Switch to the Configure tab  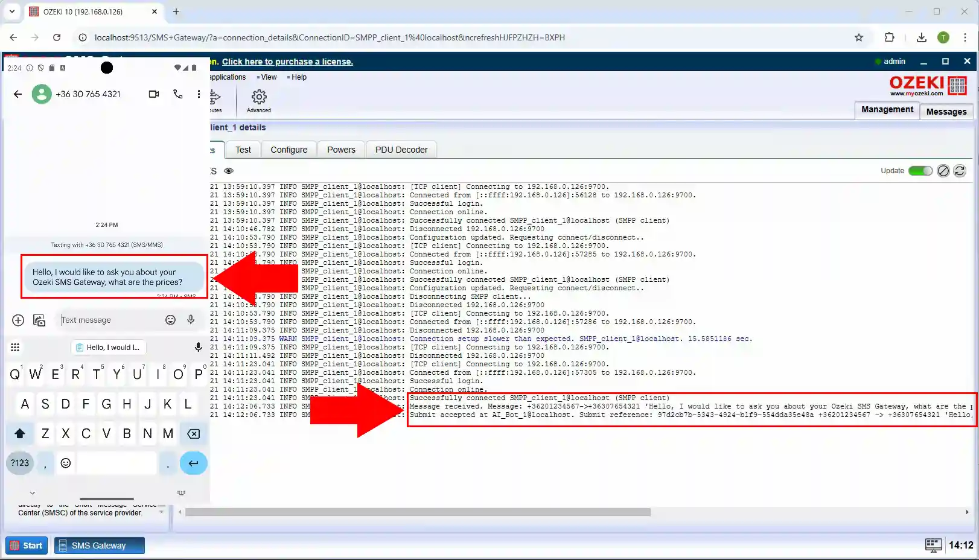tap(289, 150)
